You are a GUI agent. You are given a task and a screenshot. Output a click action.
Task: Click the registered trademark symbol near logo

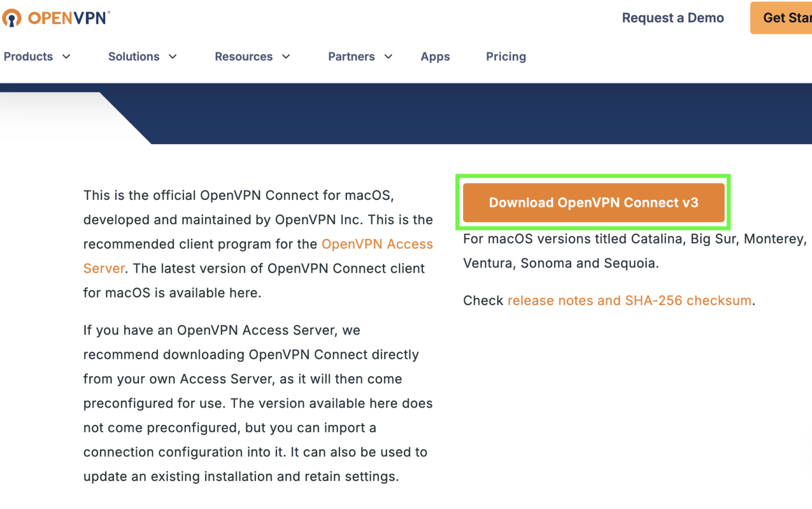pyautogui.click(x=108, y=11)
